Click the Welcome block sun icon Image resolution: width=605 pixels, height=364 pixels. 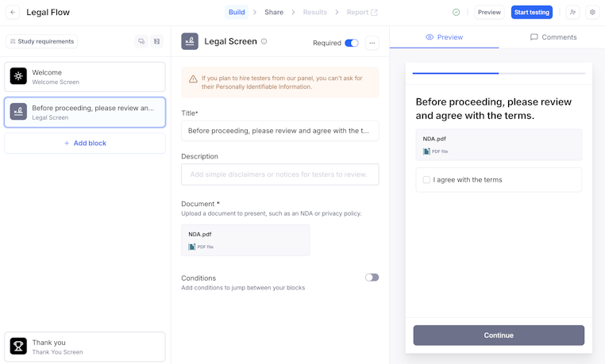pos(18,76)
